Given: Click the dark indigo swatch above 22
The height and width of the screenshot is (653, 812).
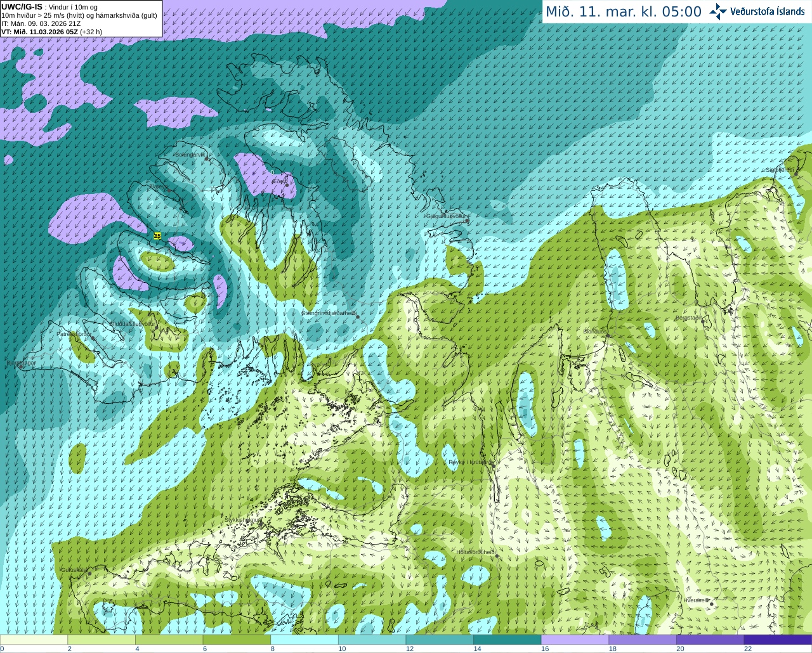Looking at the screenshot, I should (x=778, y=639).
